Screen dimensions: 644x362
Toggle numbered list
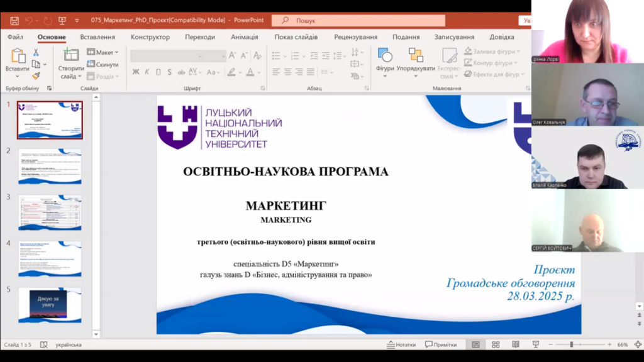pyautogui.click(x=295, y=55)
